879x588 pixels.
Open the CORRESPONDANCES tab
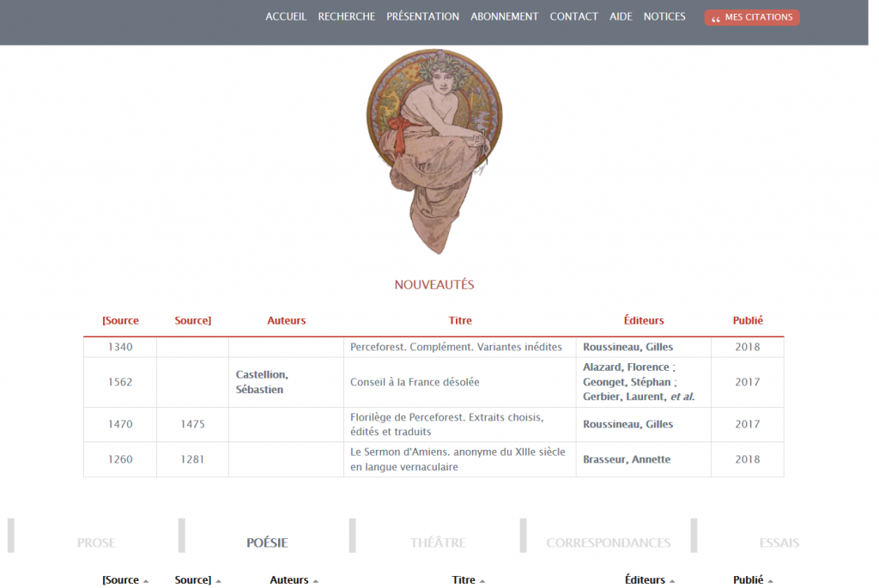609,543
